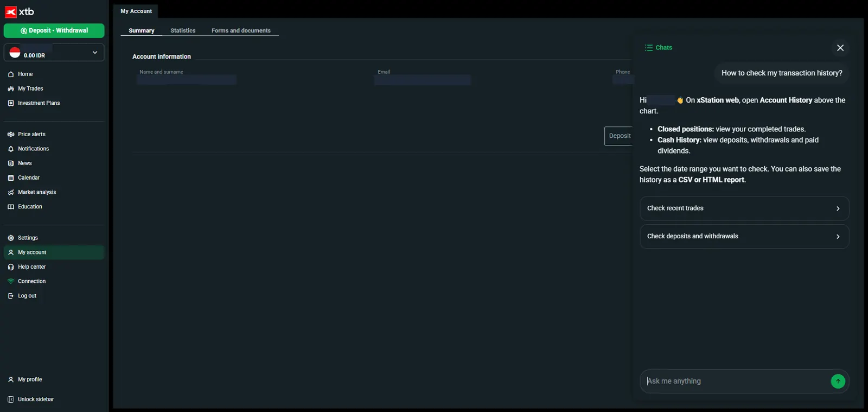Viewport: 868px width, 412px height.
Task: Open Check deposits and withdrawals suggestion
Action: point(744,237)
